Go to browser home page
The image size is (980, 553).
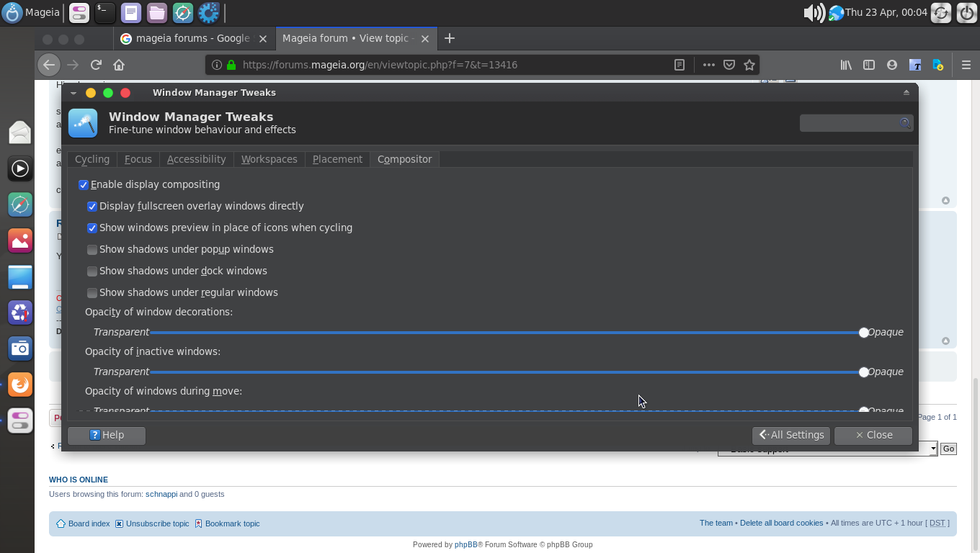pyautogui.click(x=119, y=65)
